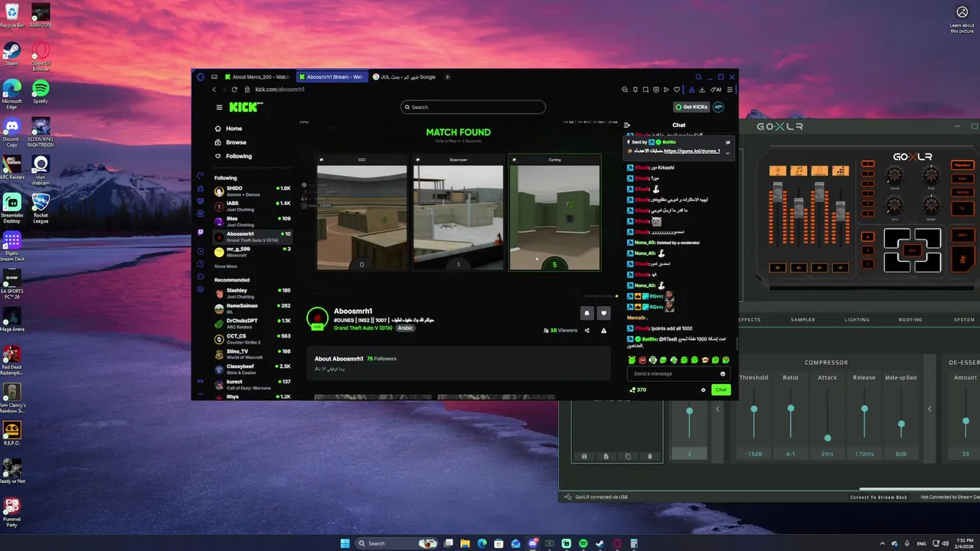Open the user avatar menu in Kick header
Viewport: 980px width, 551px height.
coord(718,107)
